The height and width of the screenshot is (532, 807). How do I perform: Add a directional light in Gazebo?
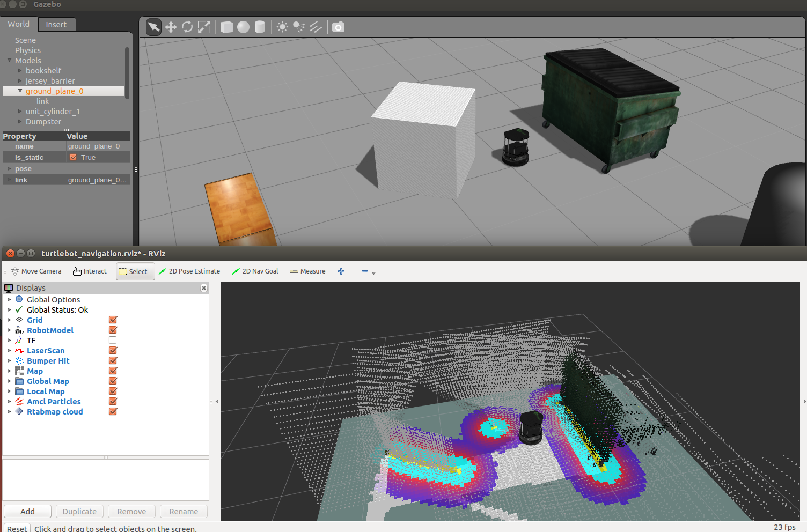[x=316, y=27]
